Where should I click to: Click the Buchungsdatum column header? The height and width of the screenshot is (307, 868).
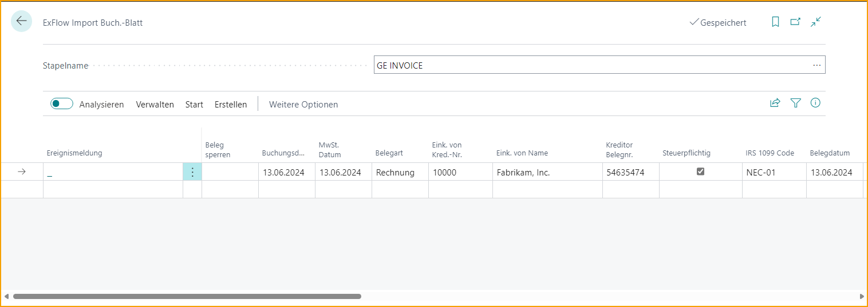(x=284, y=153)
